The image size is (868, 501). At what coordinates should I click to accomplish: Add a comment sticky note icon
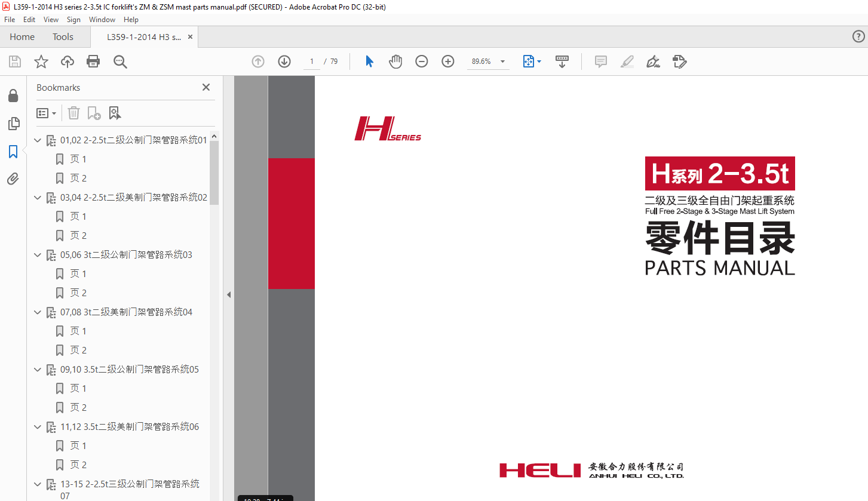point(601,62)
